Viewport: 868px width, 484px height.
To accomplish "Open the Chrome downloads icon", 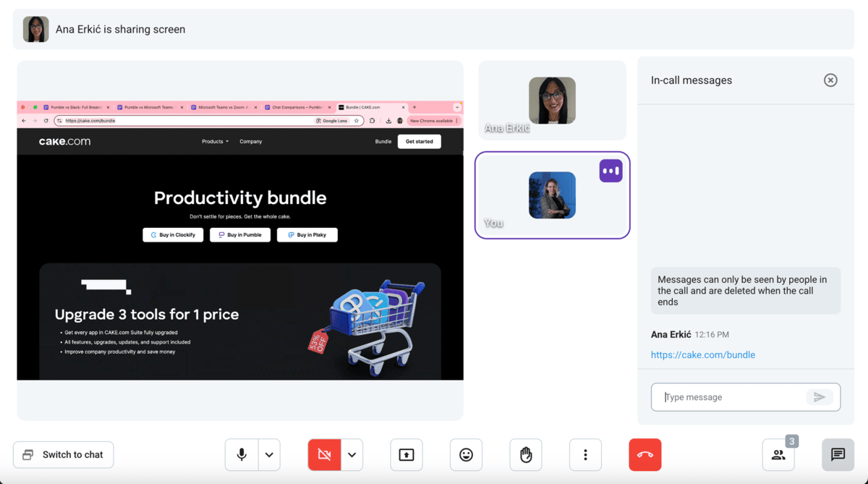I will coord(388,121).
